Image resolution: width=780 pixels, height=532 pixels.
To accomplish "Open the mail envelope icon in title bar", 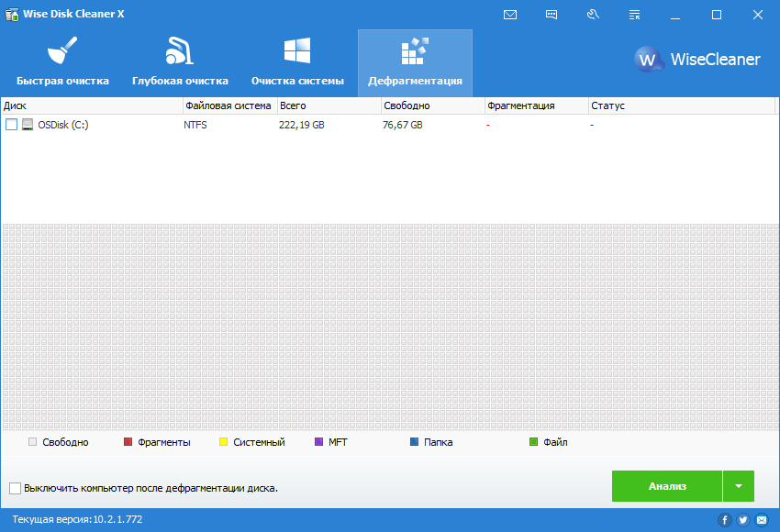I will coord(510,15).
